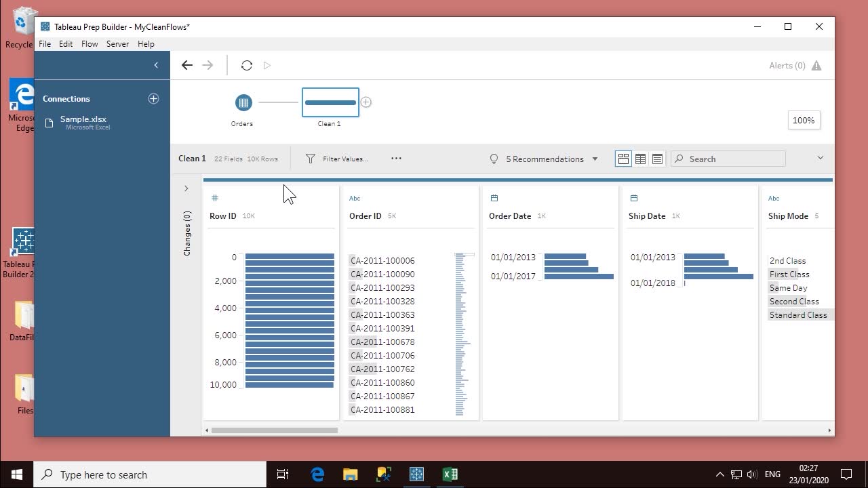The image size is (868, 488).
Task: Switch to list view
Action: (657, 159)
